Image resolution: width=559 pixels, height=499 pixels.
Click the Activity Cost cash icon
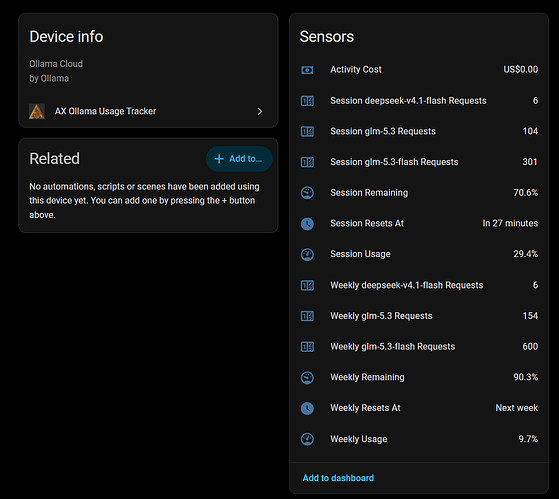click(307, 70)
